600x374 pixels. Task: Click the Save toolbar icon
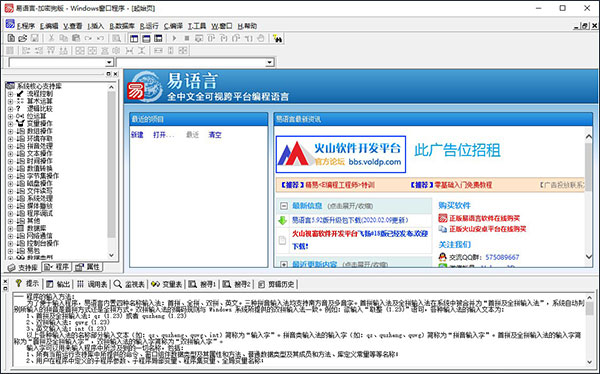(34, 38)
